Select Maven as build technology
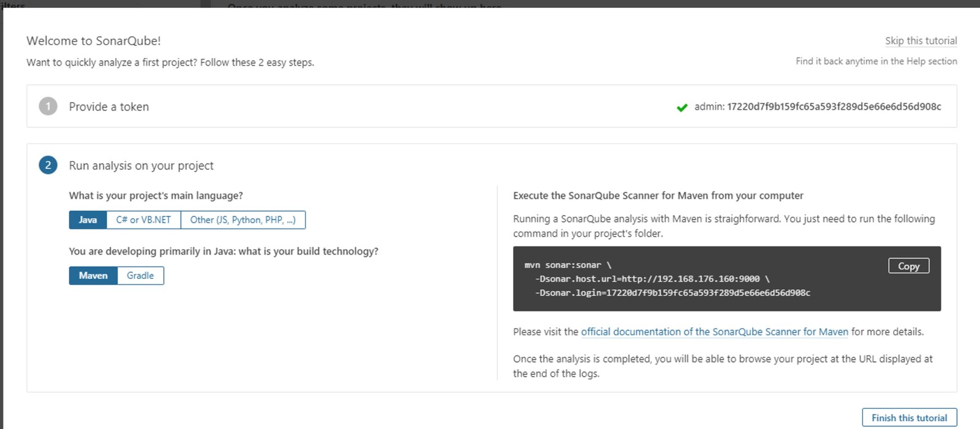 click(x=93, y=275)
